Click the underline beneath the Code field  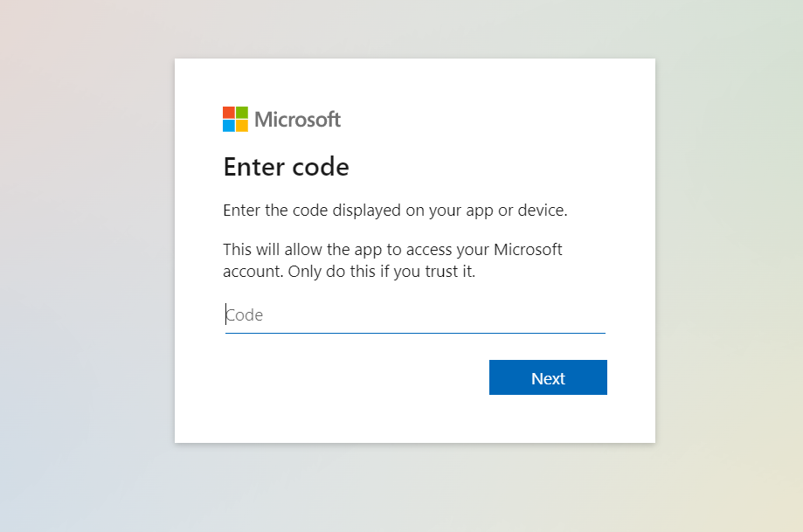[x=415, y=330]
